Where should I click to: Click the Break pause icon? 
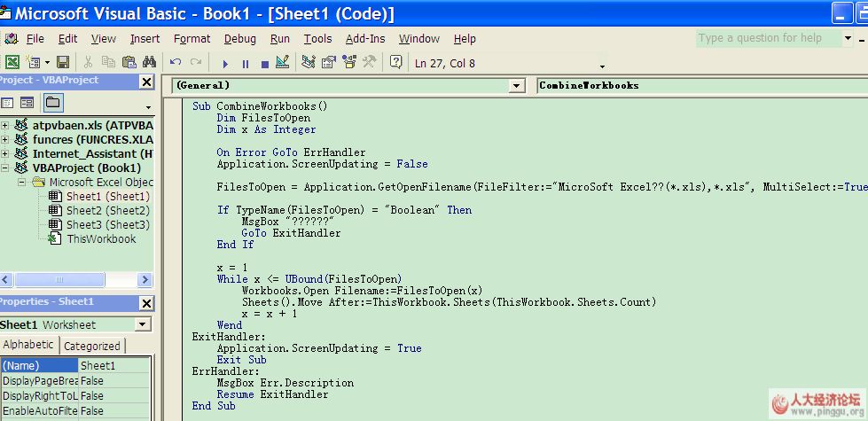click(x=246, y=64)
